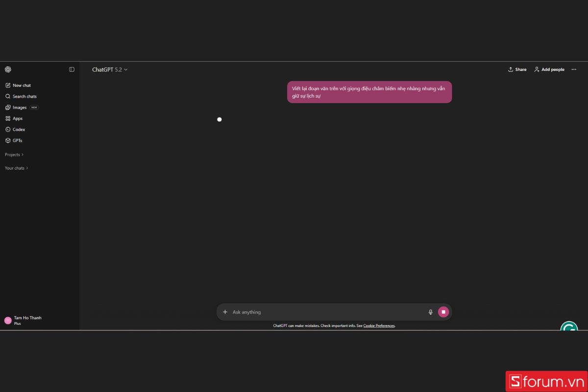
Task: Open the three-dot more options menu
Action: tap(574, 70)
